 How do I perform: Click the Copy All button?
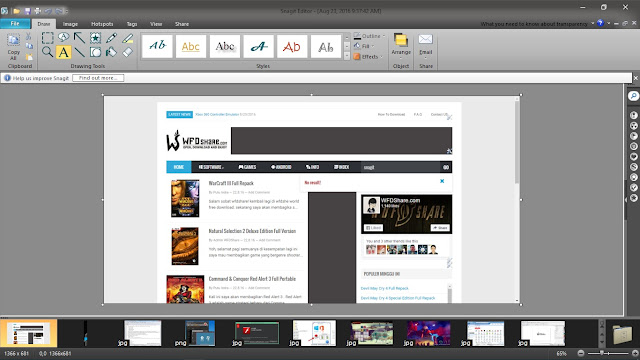pyautogui.click(x=13, y=47)
